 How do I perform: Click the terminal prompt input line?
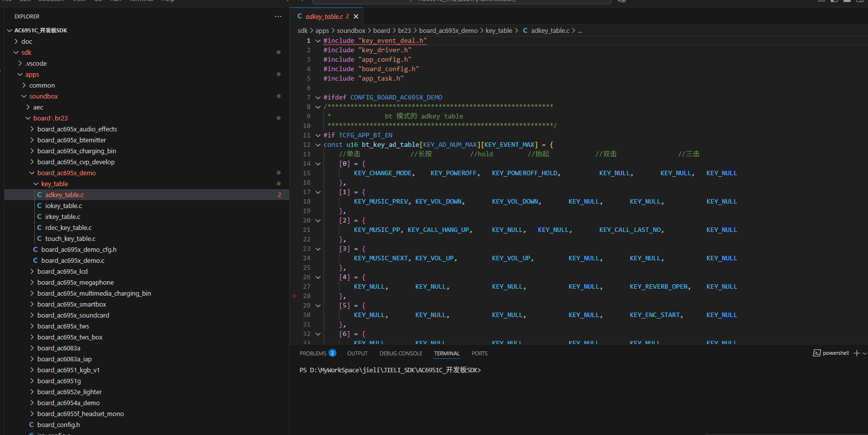(x=390, y=370)
